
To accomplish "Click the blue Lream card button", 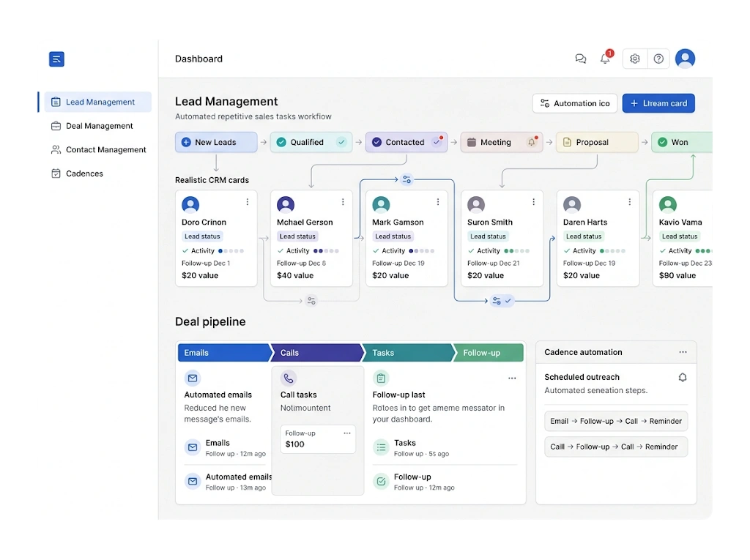I will pyautogui.click(x=658, y=103).
